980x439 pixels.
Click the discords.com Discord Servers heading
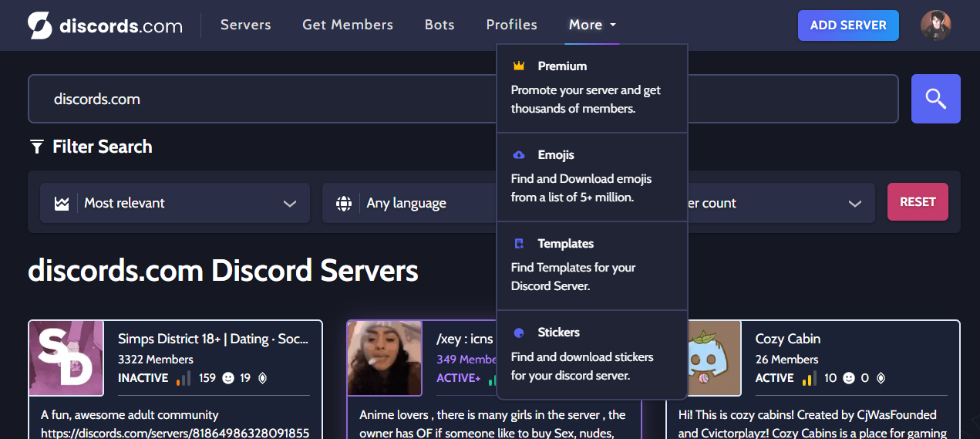tap(223, 271)
